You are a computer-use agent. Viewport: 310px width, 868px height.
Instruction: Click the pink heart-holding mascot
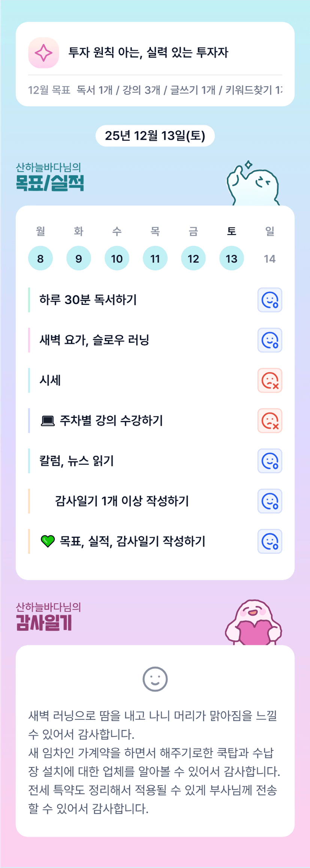pos(254,623)
